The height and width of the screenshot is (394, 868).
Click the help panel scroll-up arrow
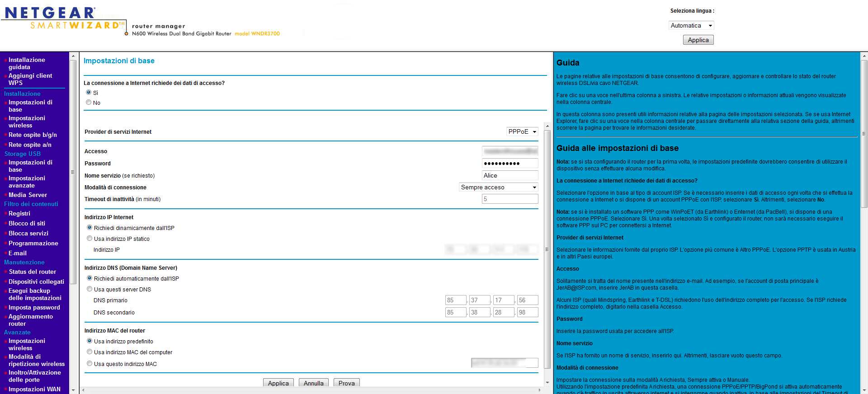[x=864, y=56]
